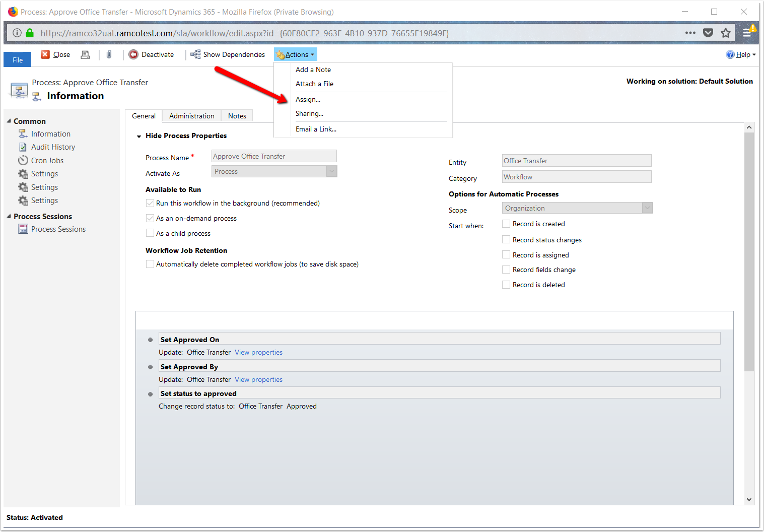Collapse the Common navigation group

[x=9, y=121]
